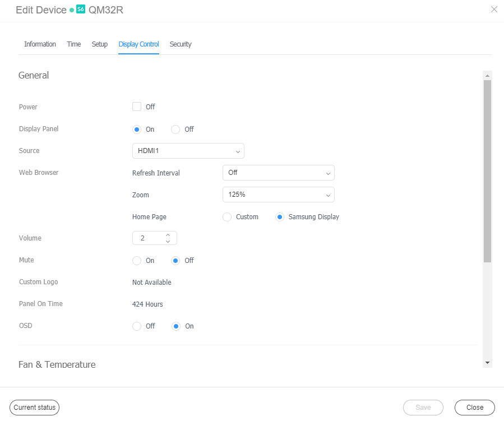Choose Custom for Home Page

(x=227, y=217)
